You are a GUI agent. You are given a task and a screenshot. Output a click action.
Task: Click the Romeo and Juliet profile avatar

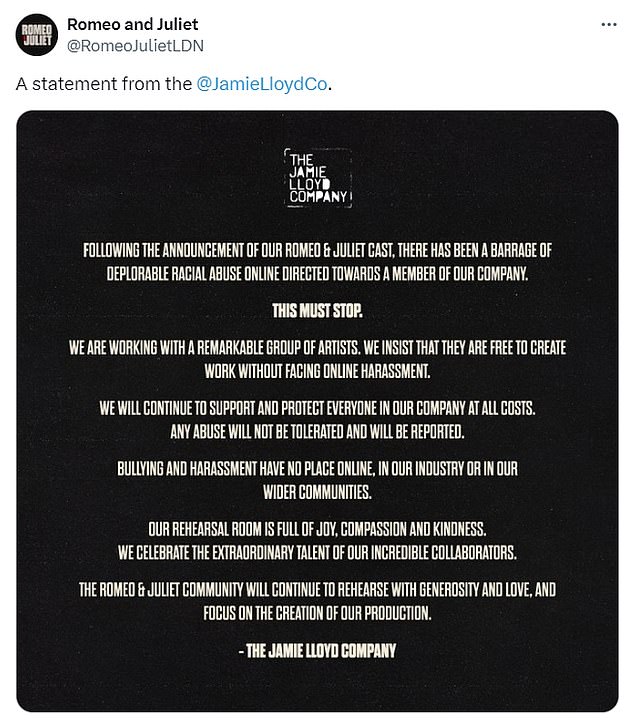(x=37, y=36)
